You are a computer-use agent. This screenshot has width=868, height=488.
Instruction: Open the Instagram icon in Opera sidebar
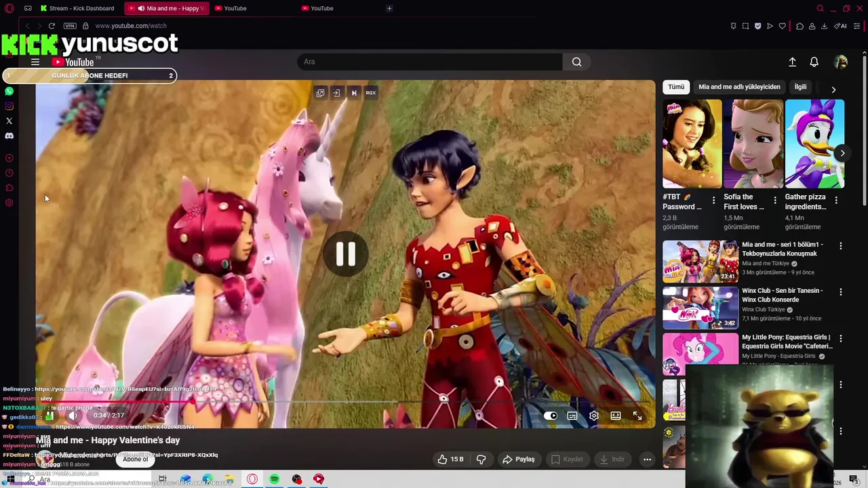(x=9, y=106)
